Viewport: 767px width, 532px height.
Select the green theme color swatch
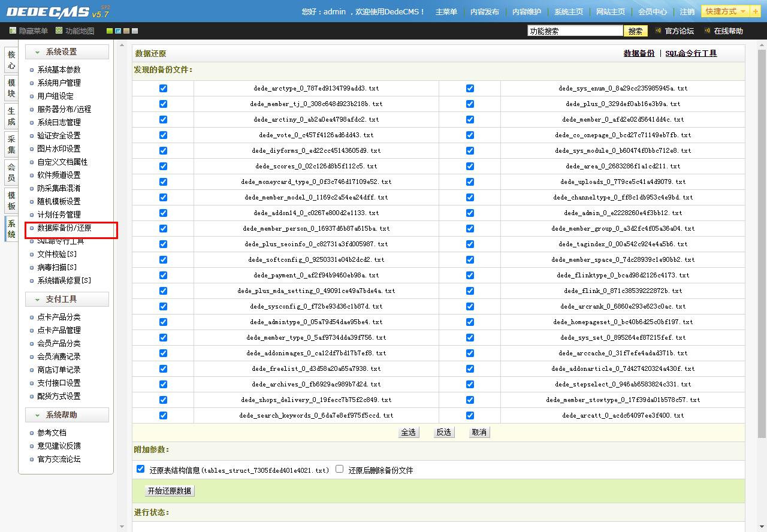pos(110,31)
